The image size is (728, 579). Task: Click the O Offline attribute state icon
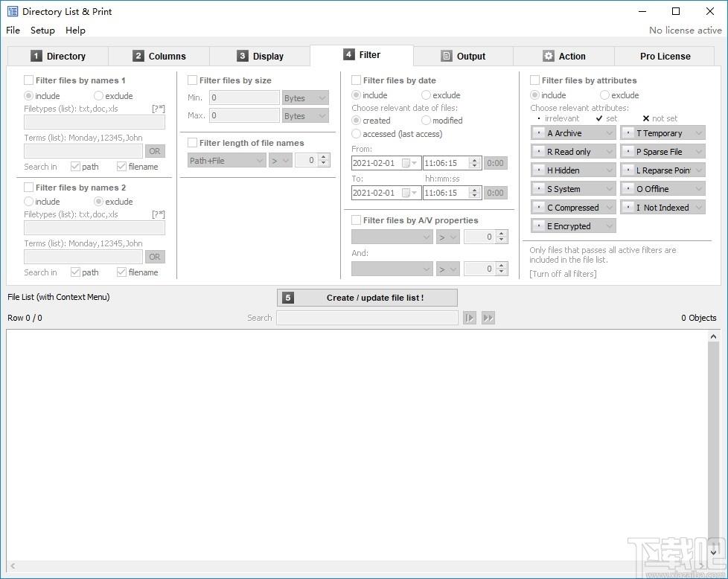point(628,188)
